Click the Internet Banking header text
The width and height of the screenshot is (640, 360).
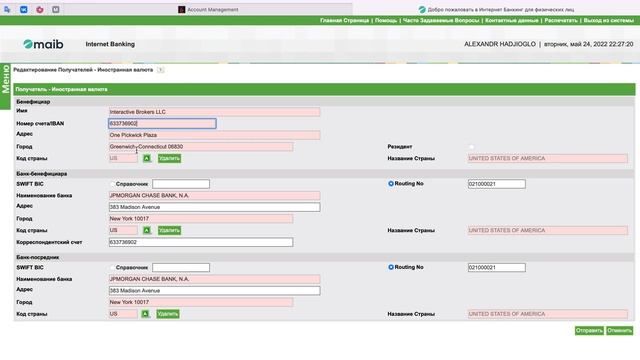[x=110, y=44]
